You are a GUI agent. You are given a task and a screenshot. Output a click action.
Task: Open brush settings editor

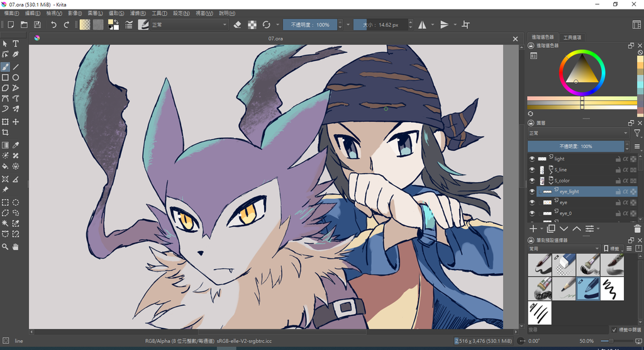(x=129, y=25)
